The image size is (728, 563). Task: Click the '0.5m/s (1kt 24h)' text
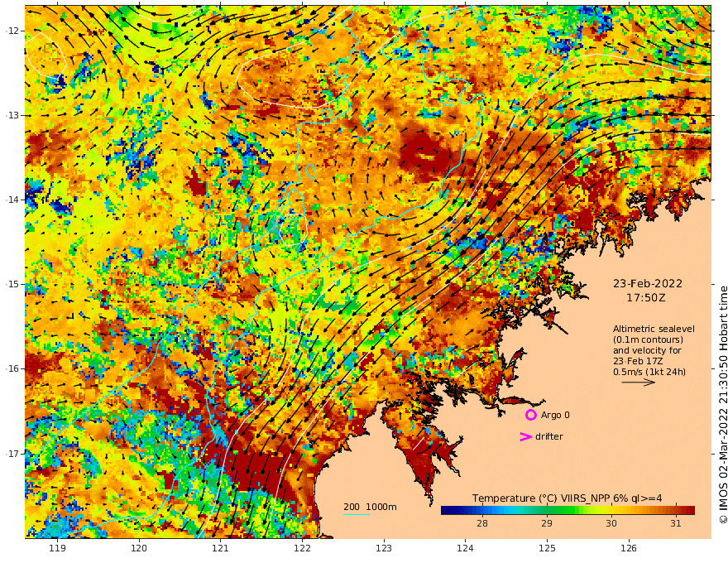649,372
